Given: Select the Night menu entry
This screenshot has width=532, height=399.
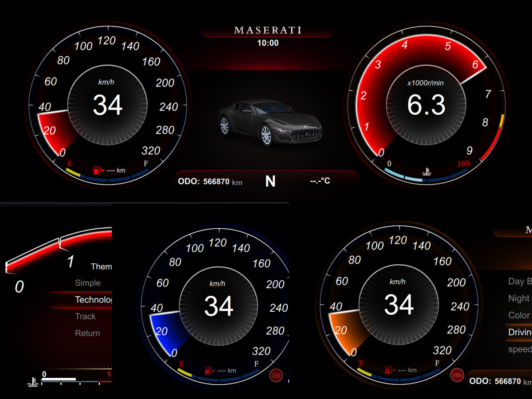Looking at the screenshot, I should coord(519,298).
